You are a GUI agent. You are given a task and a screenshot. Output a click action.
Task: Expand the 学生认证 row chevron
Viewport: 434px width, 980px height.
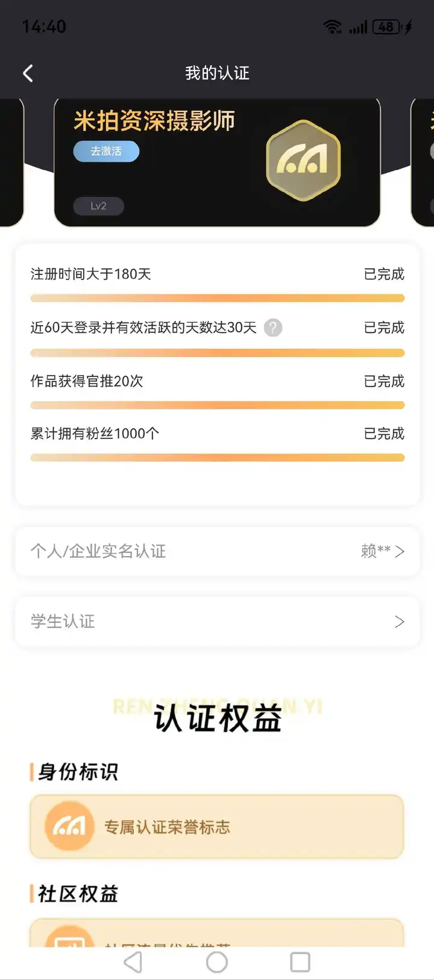(399, 622)
